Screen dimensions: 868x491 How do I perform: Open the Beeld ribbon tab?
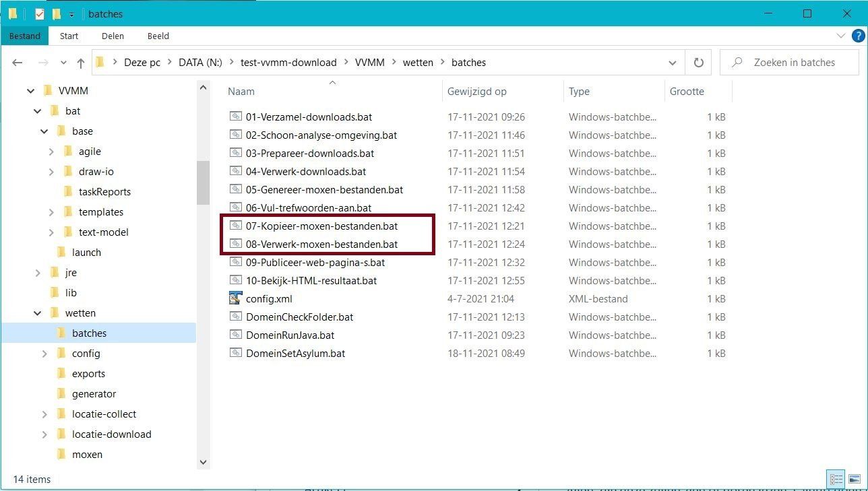pyautogui.click(x=158, y=36)
